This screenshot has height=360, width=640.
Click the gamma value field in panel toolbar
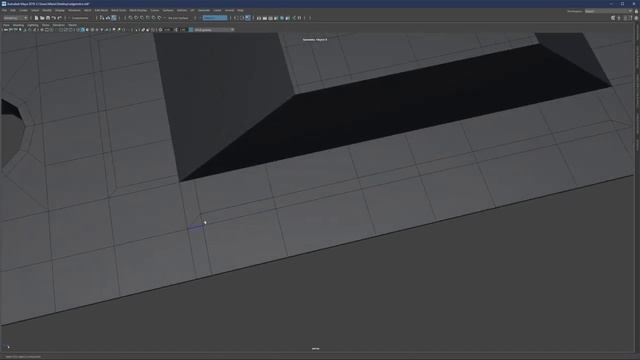pos(182,30)
